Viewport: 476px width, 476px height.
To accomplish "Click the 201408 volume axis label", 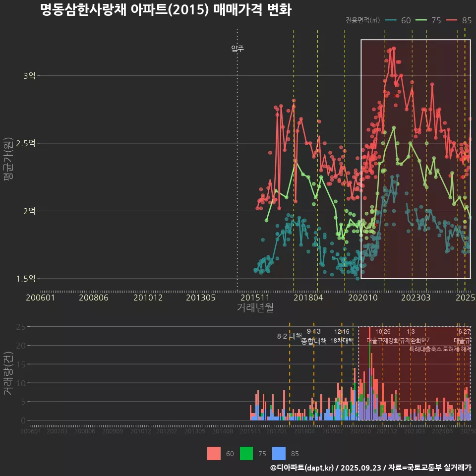I will 223,431.
